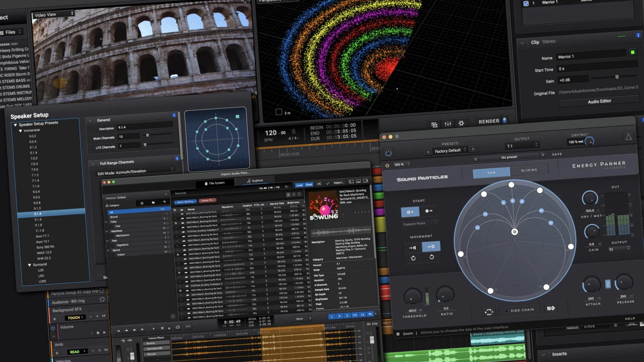Click the attack/release link icon
Screen dimensions: 644x362
pyautogui.click(x=608, y=284)
